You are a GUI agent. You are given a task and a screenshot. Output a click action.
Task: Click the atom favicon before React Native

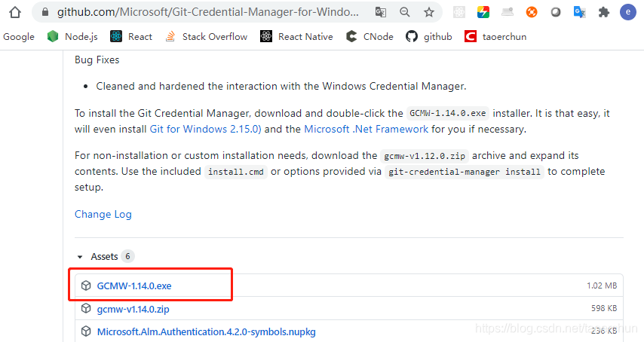[266, 36]
